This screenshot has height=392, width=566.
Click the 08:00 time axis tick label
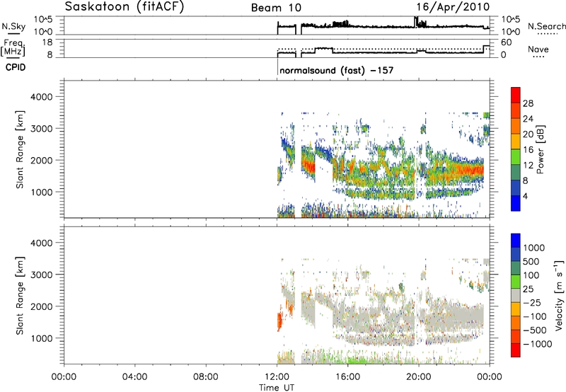tap(206, 377)
